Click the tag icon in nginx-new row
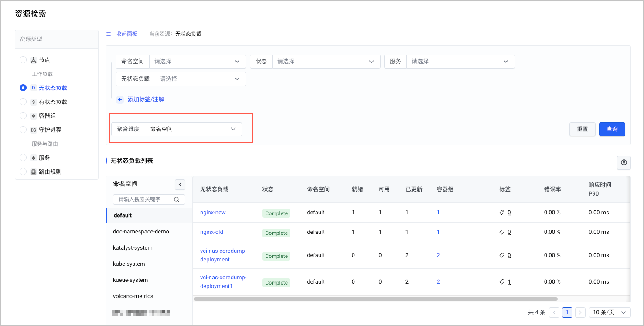Image resolution: width=644 pixels, height=326 pixels. pos(502,213)
